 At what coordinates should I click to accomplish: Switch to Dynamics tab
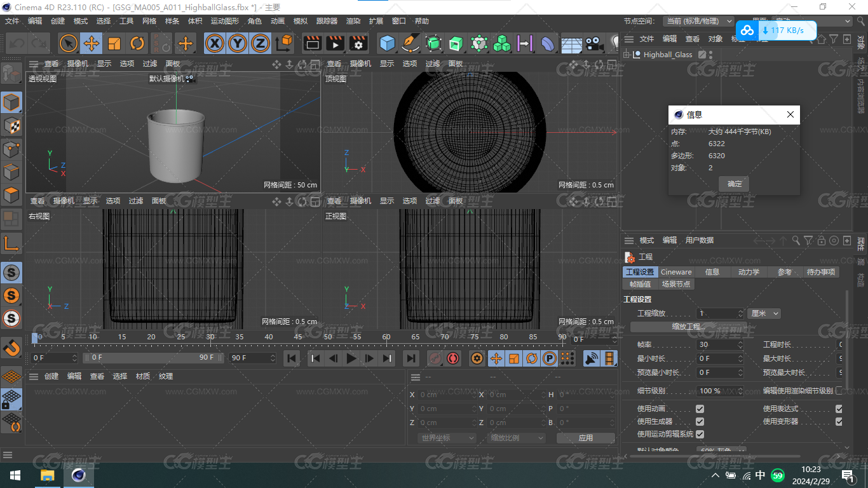coord(749,272)
